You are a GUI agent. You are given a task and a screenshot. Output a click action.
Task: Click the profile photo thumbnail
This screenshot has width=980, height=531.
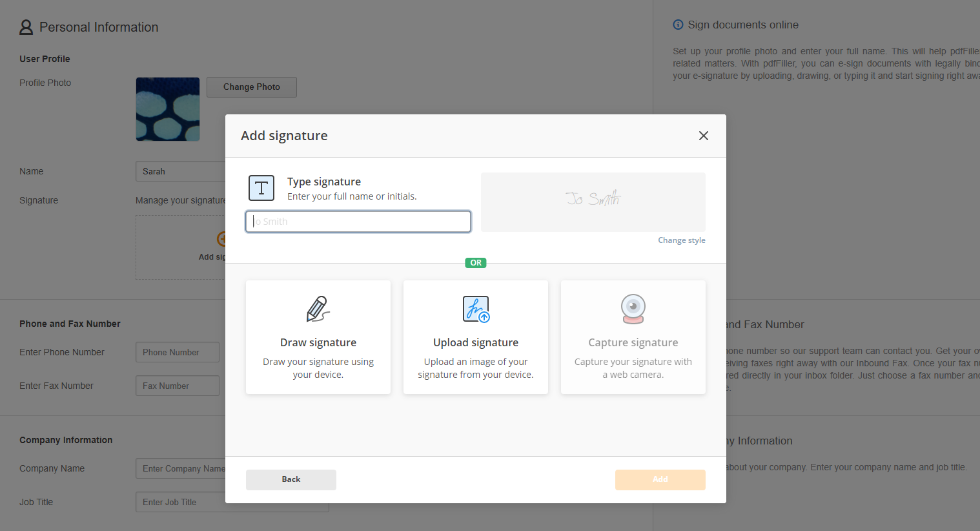pos(168,109)
